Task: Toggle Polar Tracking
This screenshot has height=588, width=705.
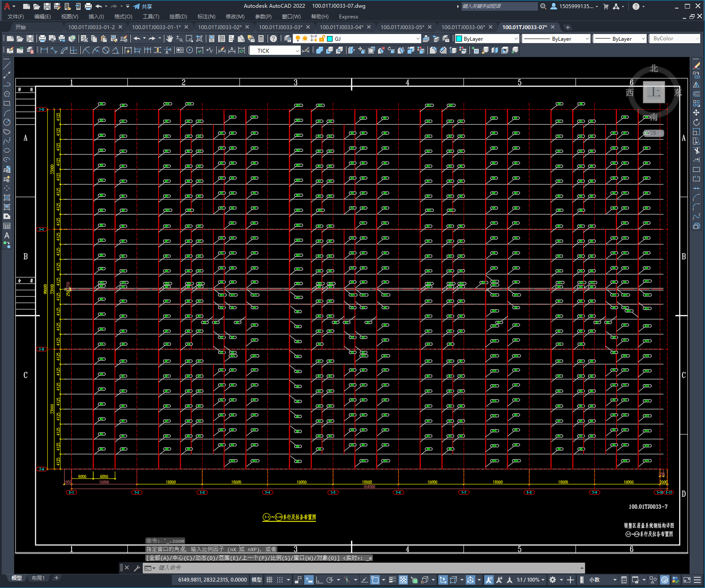Action: point(330,580)
